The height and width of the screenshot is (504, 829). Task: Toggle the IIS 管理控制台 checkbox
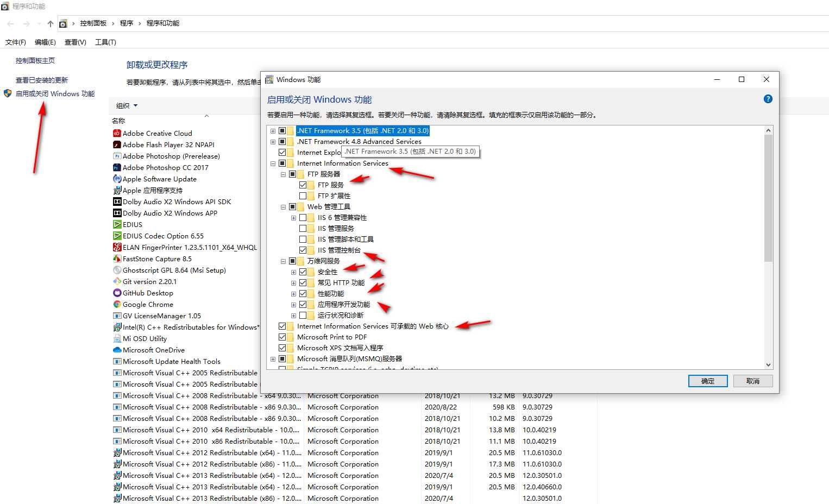tap(303, 250)
